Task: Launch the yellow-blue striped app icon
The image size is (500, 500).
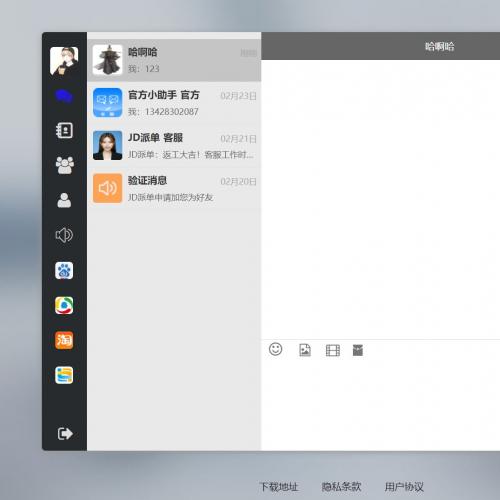Action: coord(64,375)
